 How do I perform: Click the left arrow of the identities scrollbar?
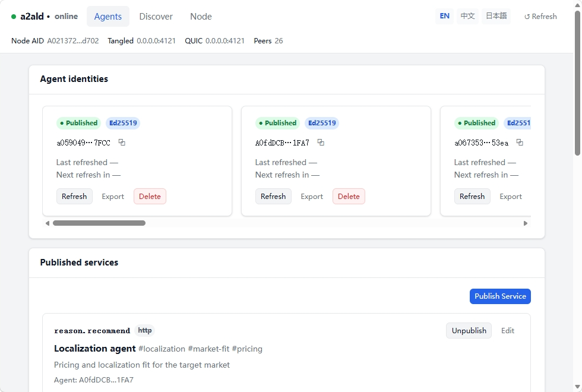pos(47,223)
